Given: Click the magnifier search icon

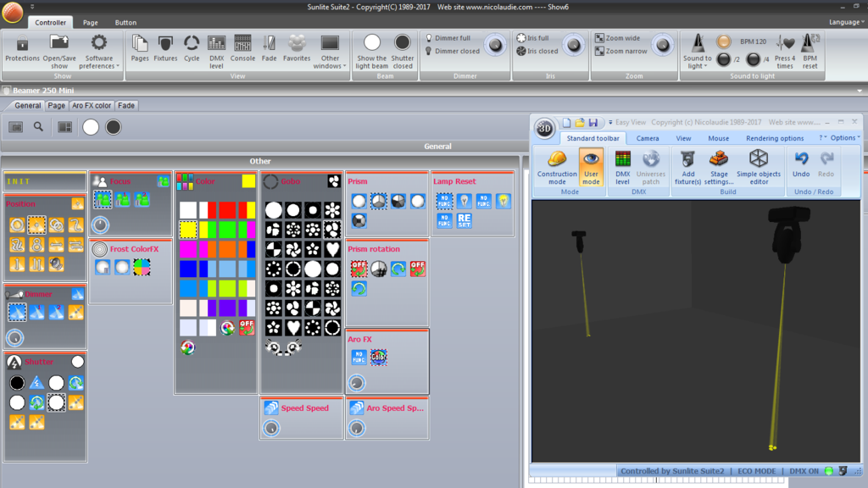Looking at the screenshot, I should pos(38,127).
